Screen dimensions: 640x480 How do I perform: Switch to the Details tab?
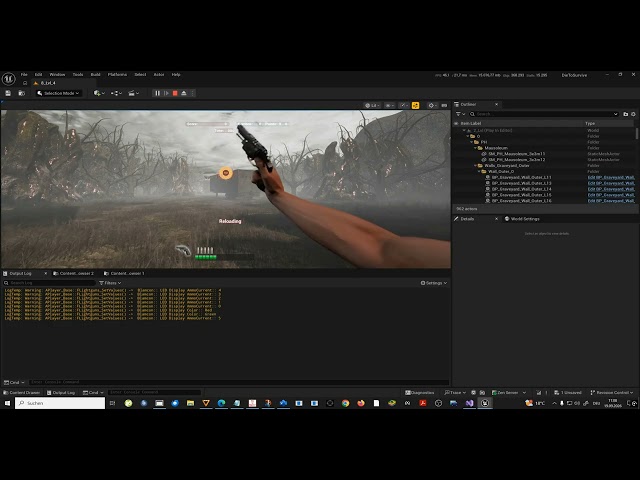coord(467,219)
